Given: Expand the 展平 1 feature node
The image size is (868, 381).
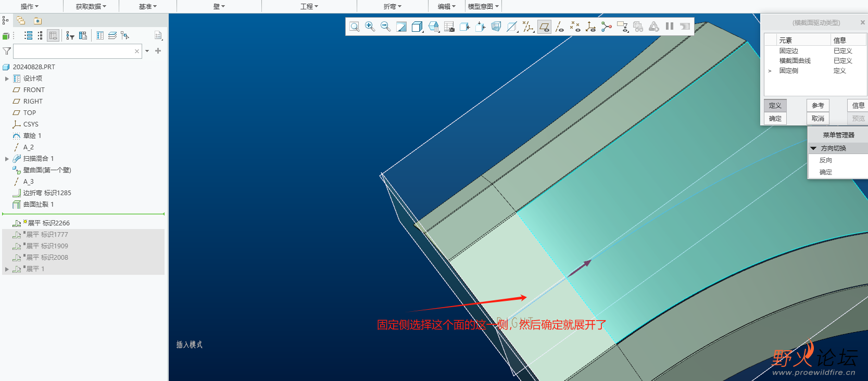Looking at the screenshot, I should [x=7, y=269].
